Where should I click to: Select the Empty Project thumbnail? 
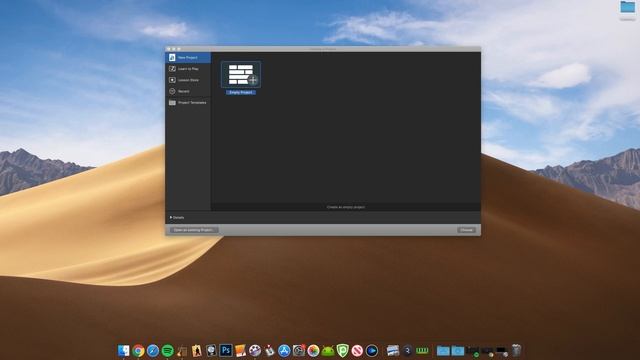point(241,74)
